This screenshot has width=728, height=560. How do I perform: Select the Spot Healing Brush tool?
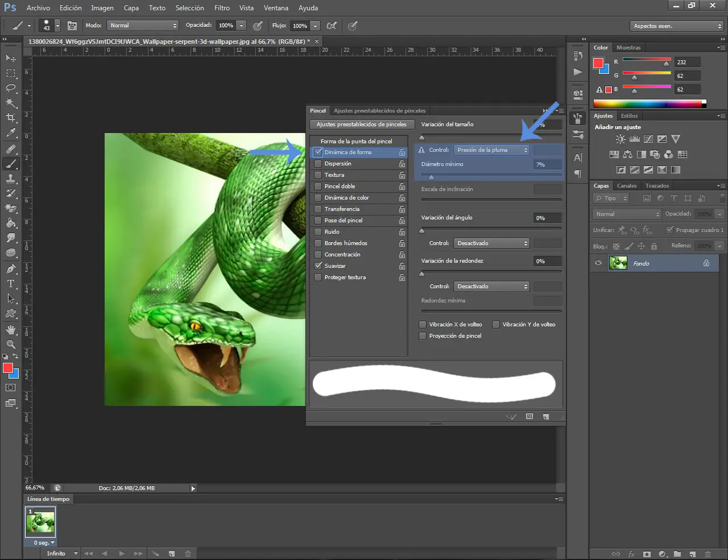click(x=11, y=149)
